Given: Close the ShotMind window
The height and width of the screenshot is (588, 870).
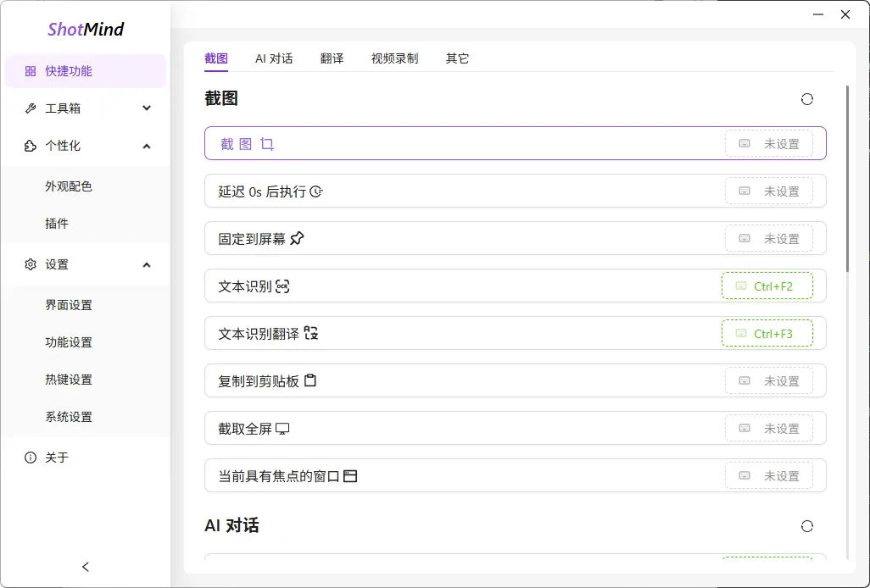Looking at the screenshot, I should [845, 14].
